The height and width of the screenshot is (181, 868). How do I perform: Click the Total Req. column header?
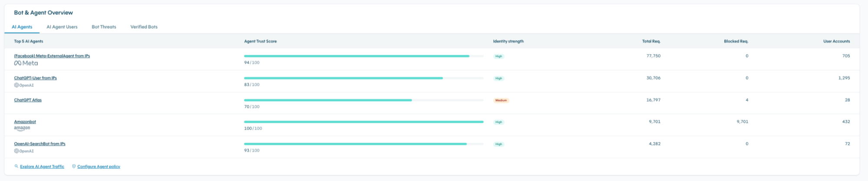point(651,41)
